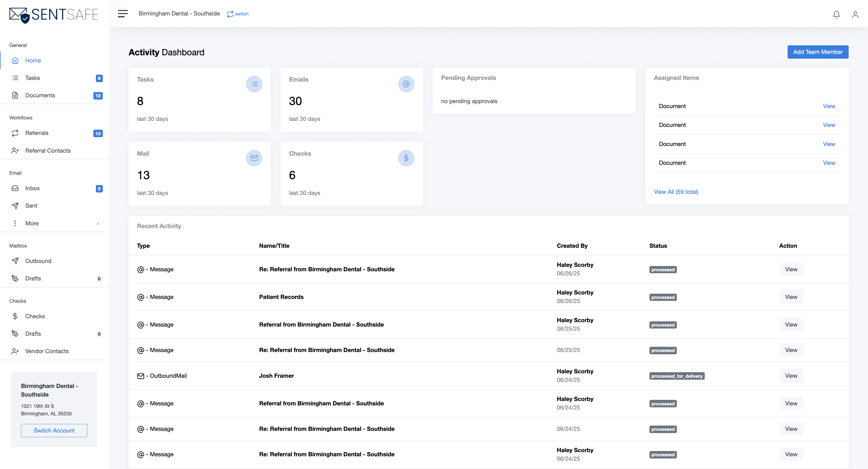Click the Mail card envelope icon

pyautogui.click(x=254, y=158)
